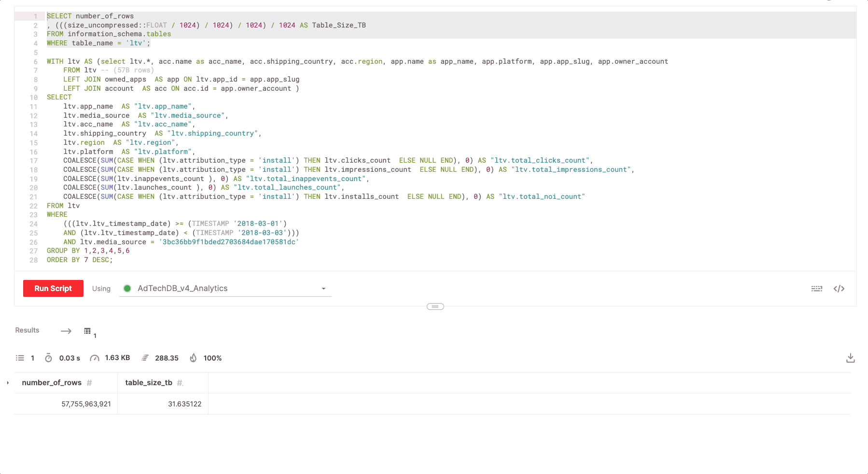Click the "ltv.total_clicks_count" alias
Viewport: 868px width, 474px height.
tap(540, 160)
